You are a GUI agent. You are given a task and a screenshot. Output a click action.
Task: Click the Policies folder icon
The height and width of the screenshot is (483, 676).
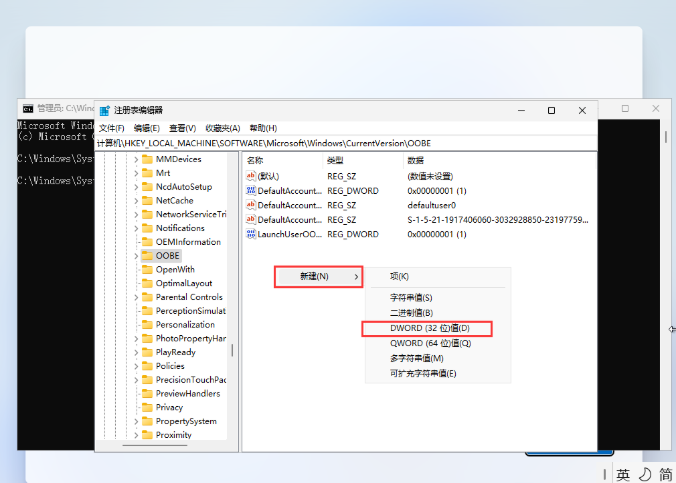click(x=147, y=366)
